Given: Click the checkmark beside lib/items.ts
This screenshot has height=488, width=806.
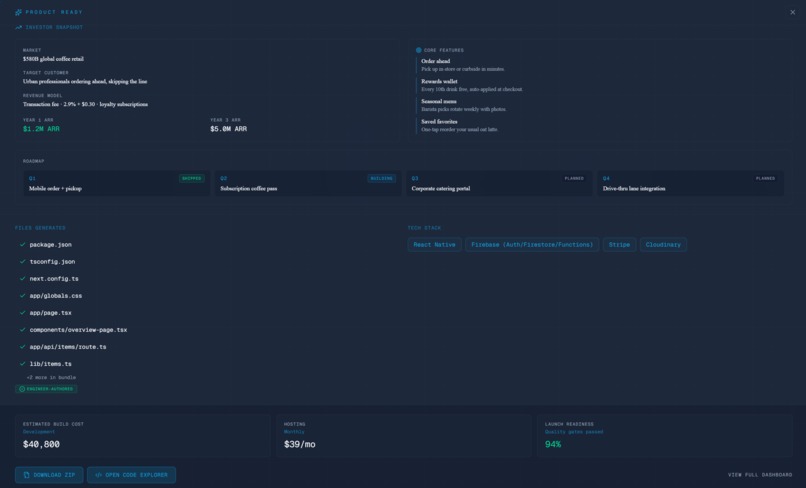Looking at the screenshot, I should 23,364.
